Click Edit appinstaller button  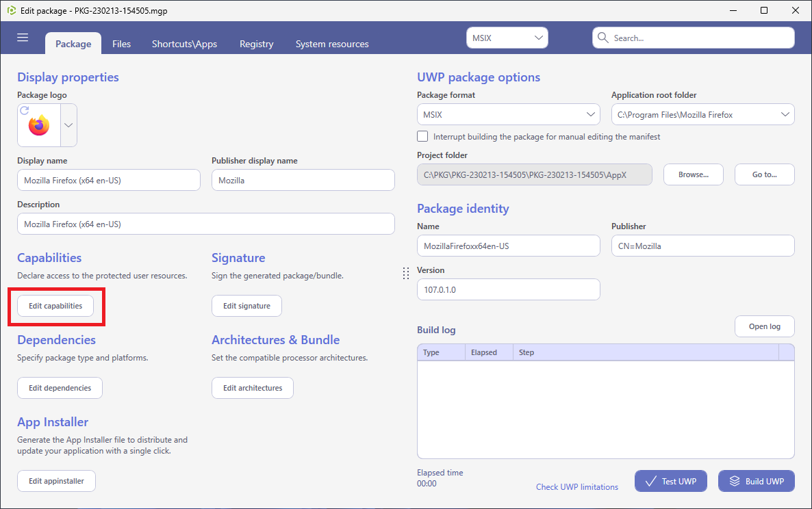(x=56, y=481)
